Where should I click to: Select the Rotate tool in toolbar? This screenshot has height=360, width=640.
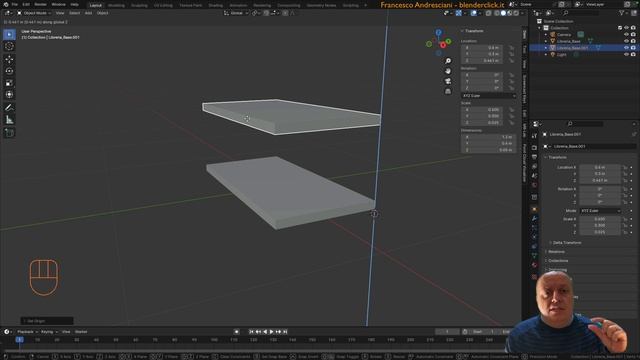9,71
